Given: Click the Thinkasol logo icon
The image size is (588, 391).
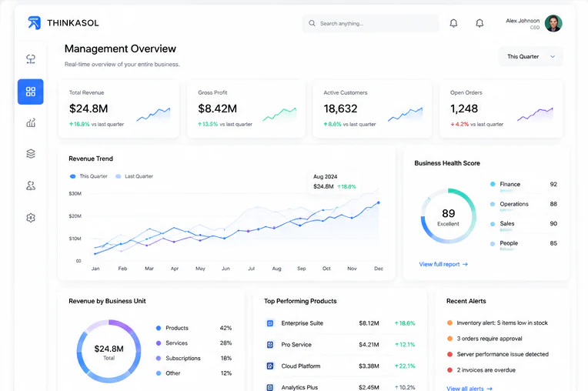Looking at the screenshot, I should pyautogui.click(x=34, y=23).
